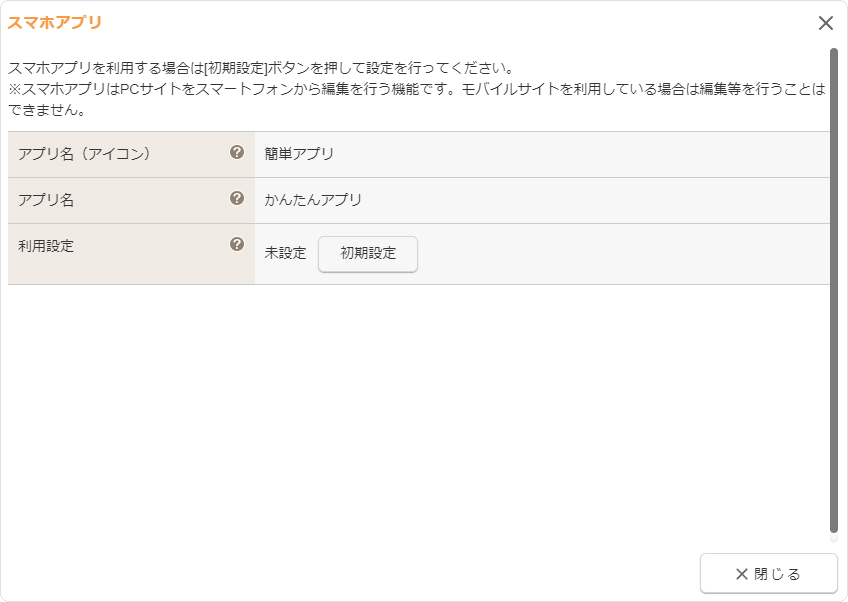Image resolution: width=848 pixels, height=602 pixels.
Task: Click the blank white area below the table
Action: point(420,420)
